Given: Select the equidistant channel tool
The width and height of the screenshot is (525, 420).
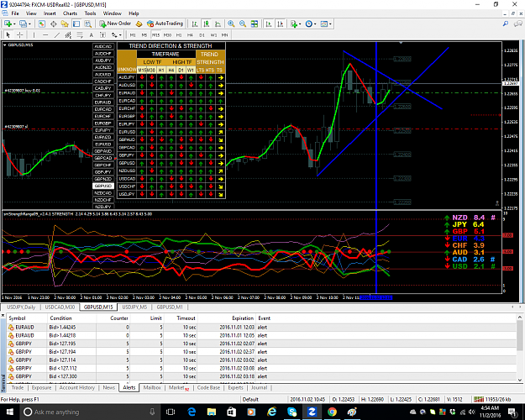Looking at the screenshot, I should (68, 34).
